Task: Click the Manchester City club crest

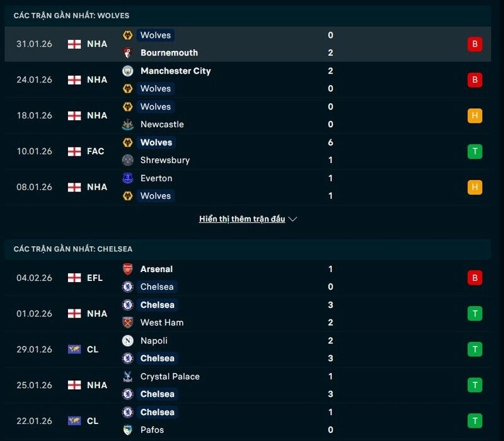Action: click(128, 71)
